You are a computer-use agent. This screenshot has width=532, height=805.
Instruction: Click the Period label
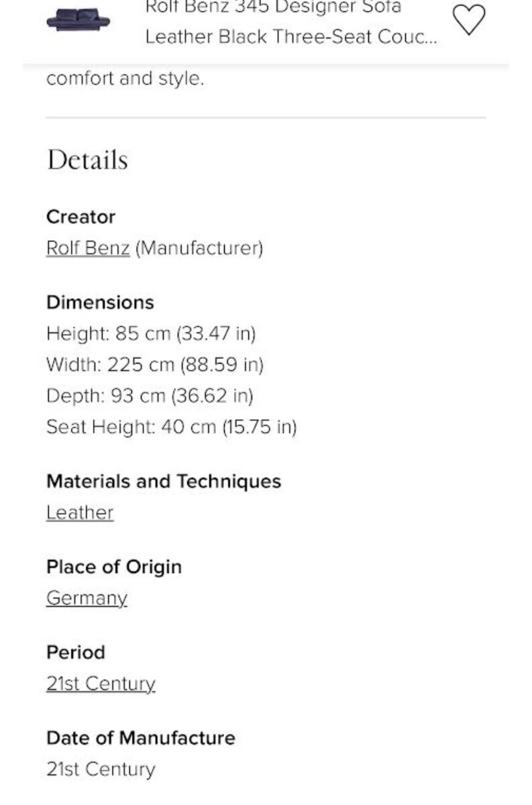tap(76, 653)
